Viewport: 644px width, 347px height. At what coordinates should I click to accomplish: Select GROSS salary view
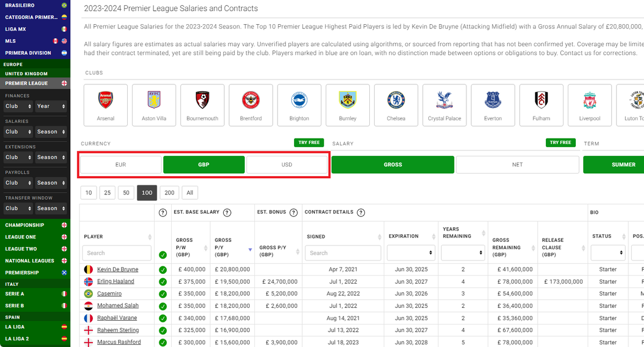(x=393, y=165)
